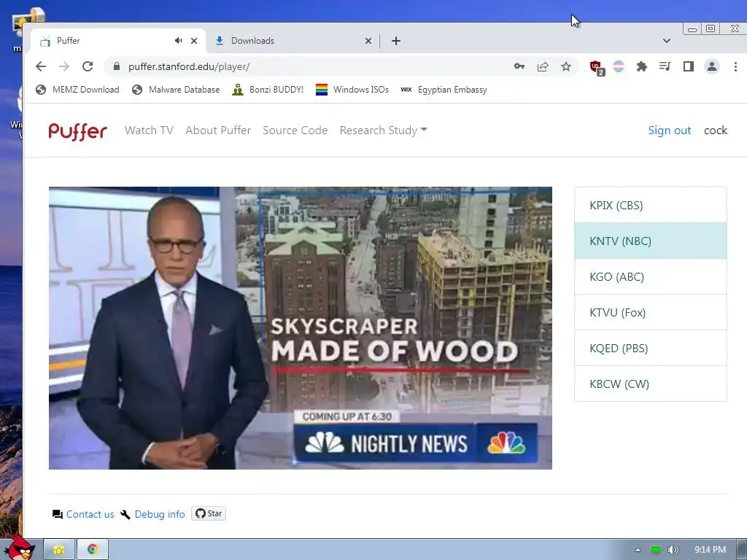Viewport: 747px width, 560px height.
Task: Click the taskbar clock 9:14 PM
Action: click(710, 550)
